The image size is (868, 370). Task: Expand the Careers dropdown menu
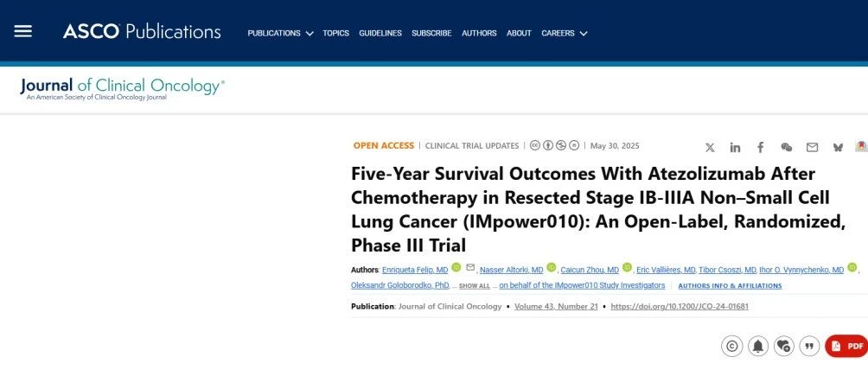click(564, 33)
